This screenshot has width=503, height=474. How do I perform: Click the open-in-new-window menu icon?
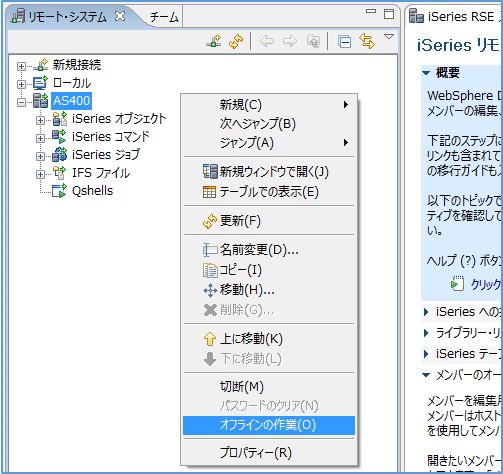[210, 171]
